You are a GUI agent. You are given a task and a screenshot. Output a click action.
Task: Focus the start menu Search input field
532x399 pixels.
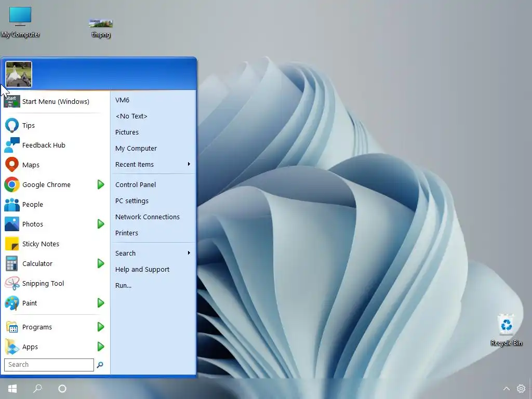tap(49, 365)
